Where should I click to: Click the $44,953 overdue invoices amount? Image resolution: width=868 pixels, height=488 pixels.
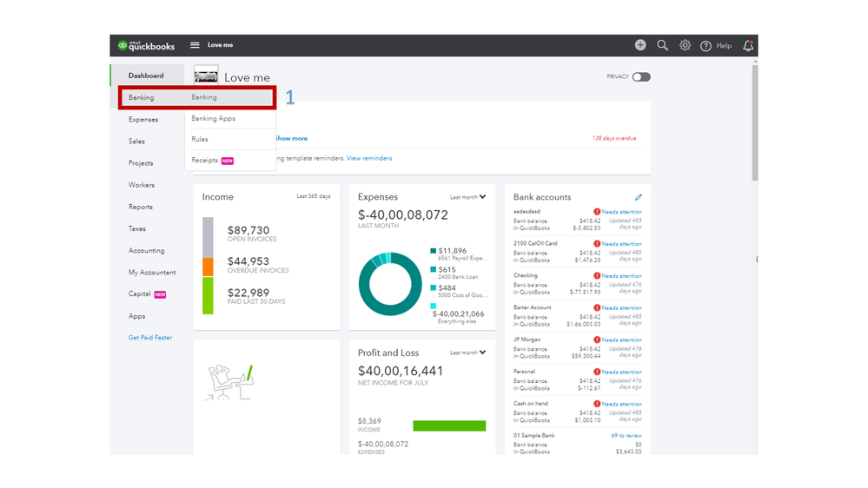(248, 261)
